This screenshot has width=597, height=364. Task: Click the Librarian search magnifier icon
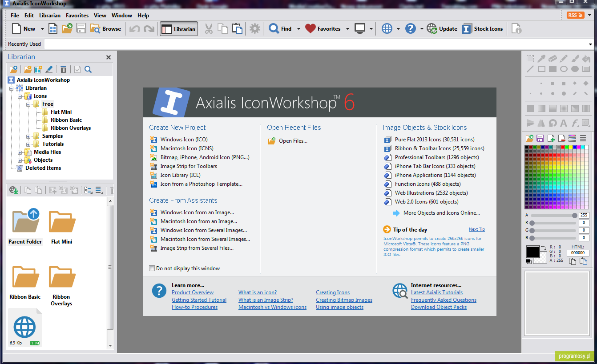tap(88, 69)
